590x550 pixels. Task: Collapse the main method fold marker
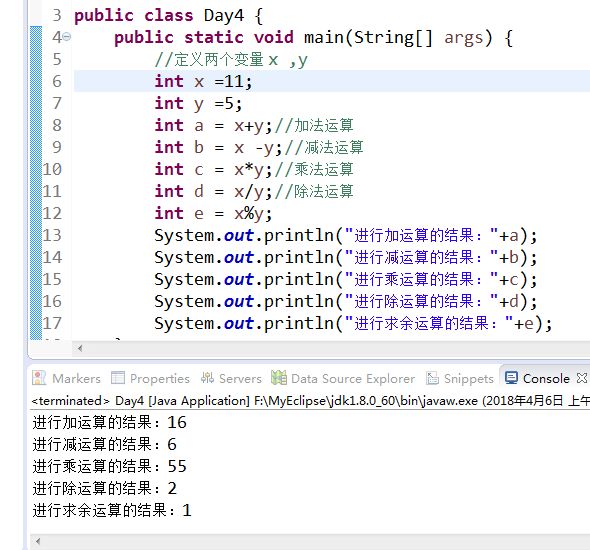(x=67, y=37)
